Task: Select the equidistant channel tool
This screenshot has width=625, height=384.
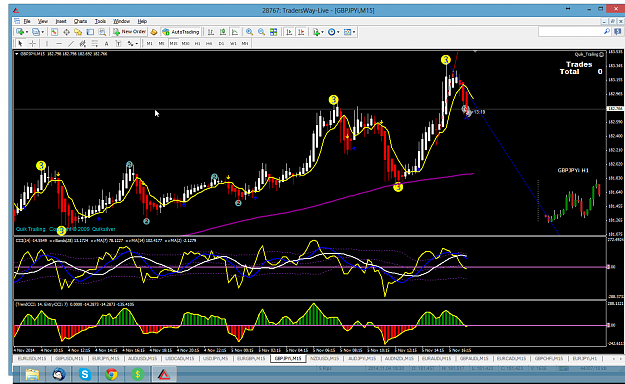Action: (x=83, y=43)
